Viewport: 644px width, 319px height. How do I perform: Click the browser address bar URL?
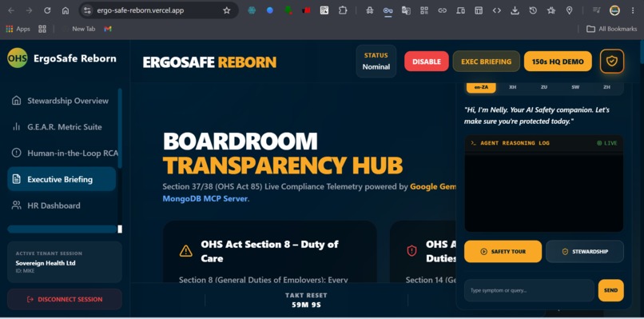pos(140,10)
